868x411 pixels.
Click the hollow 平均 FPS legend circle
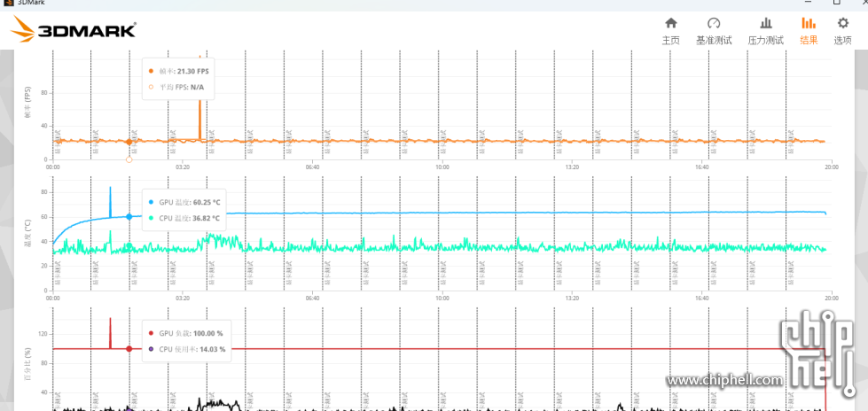pos(151,87)
